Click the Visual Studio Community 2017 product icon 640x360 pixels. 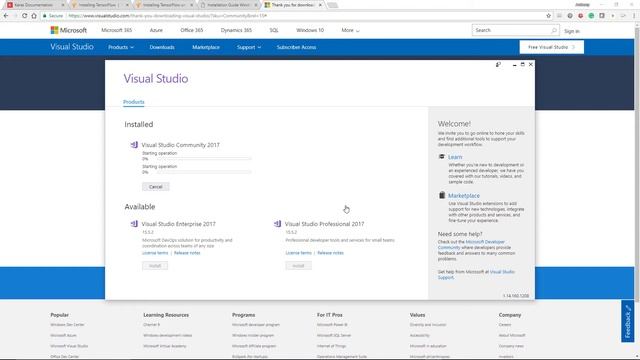click(x=134, y=144)
